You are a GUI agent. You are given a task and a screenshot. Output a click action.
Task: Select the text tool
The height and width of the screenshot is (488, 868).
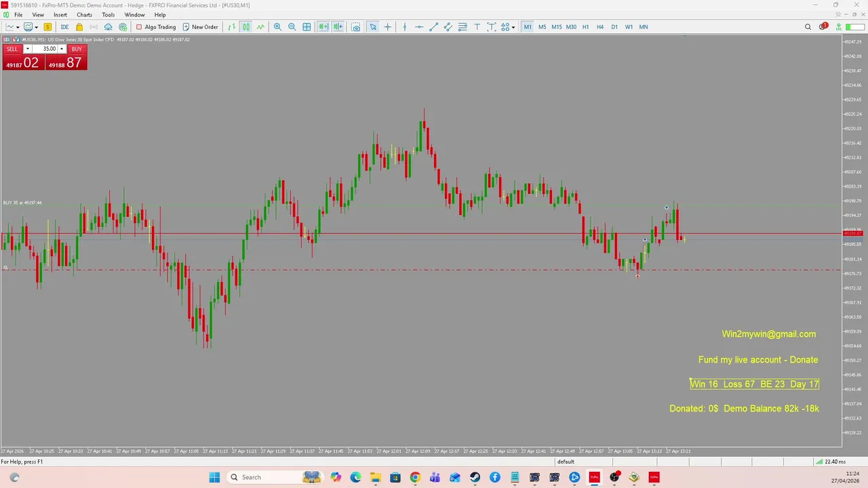[477, 27]
